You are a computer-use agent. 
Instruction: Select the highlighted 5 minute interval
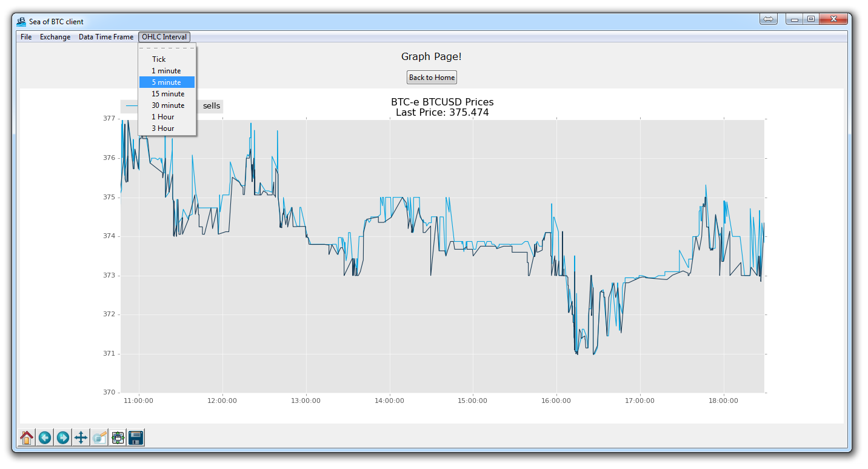pos(166,82)
